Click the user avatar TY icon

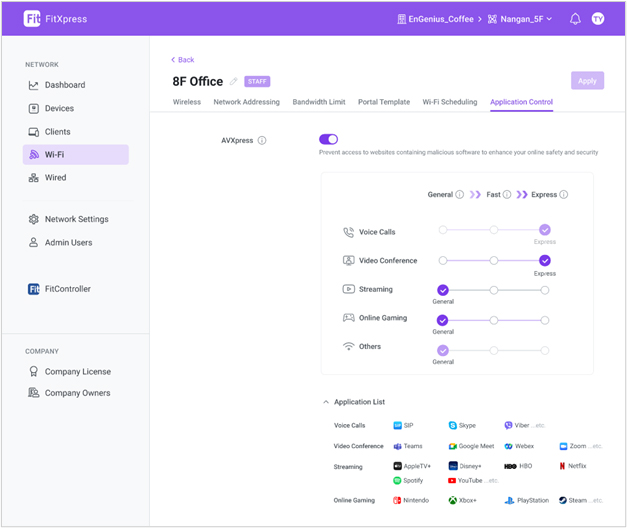coord(598,19)
